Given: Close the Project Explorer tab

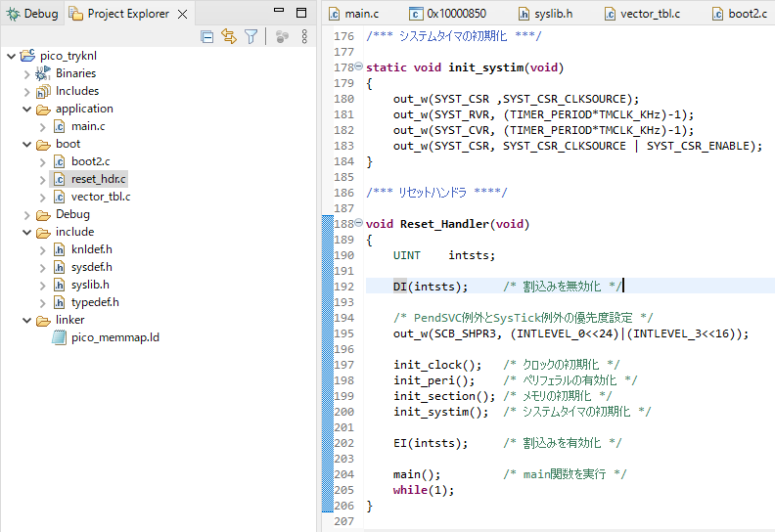Looking at the screenshot, I should click(181, 14).
